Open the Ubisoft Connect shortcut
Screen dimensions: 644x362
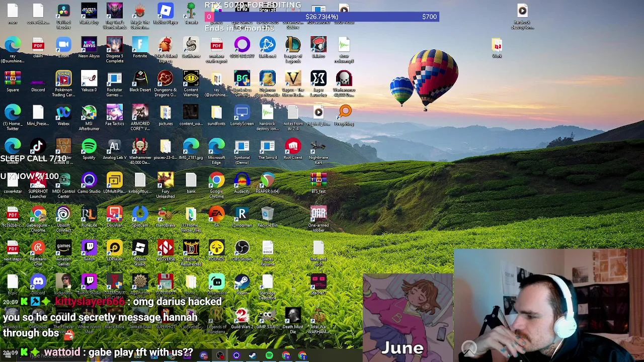63,218
